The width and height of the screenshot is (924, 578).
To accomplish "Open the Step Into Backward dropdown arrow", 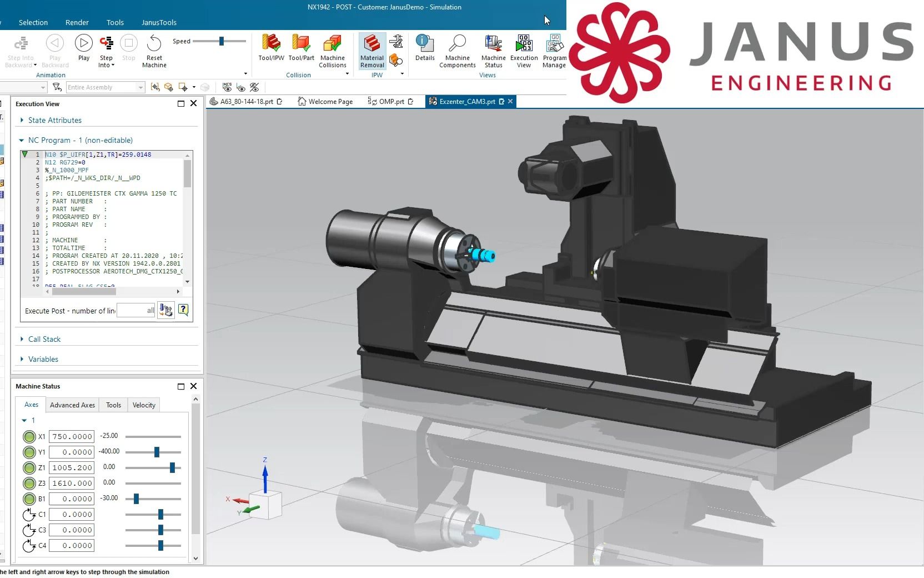I will tap(35, 66).
